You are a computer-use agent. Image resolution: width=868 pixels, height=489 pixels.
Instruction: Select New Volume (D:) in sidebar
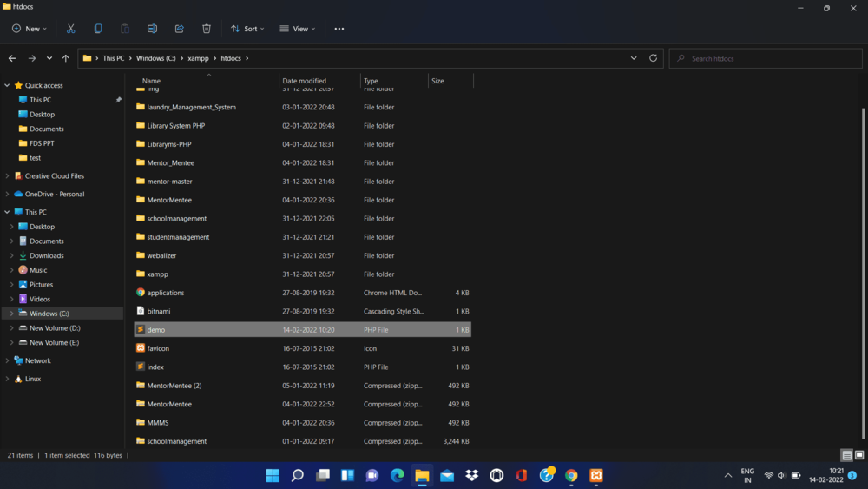55,328
